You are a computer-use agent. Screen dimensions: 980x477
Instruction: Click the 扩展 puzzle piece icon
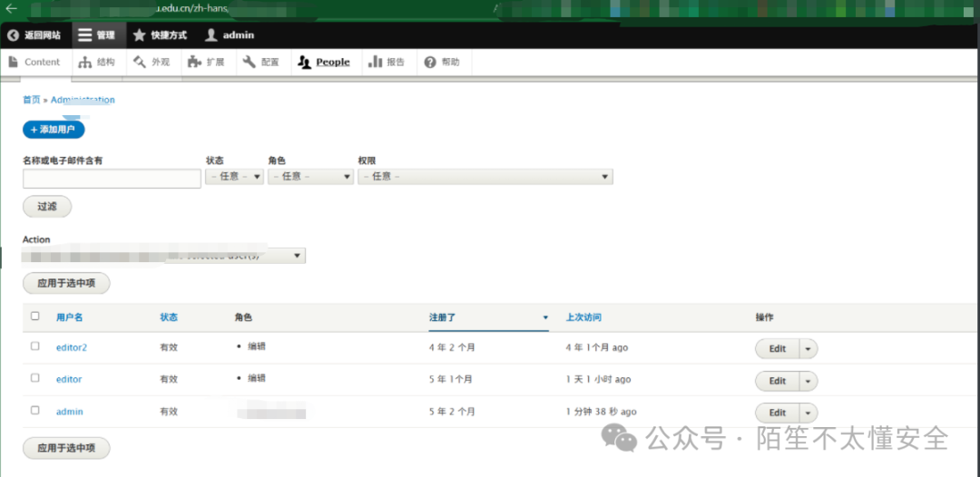click(194, 62)
